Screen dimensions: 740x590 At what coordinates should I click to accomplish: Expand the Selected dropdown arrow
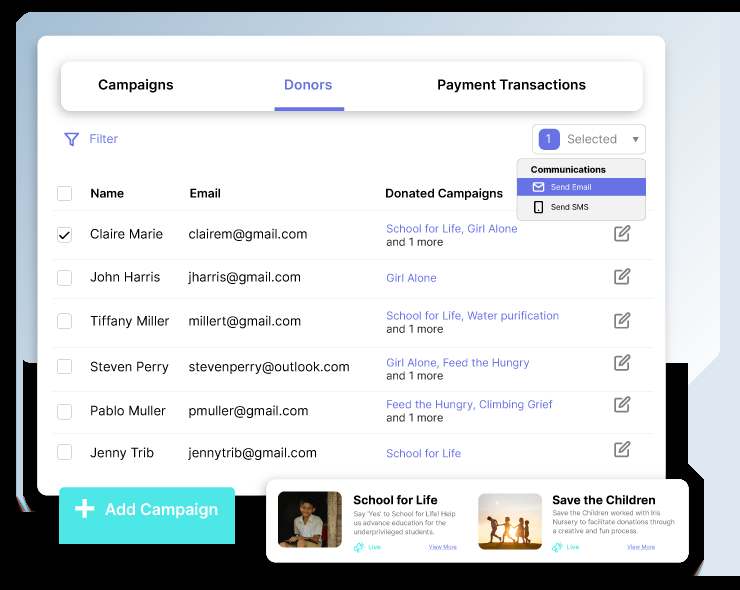pos(635,140)
